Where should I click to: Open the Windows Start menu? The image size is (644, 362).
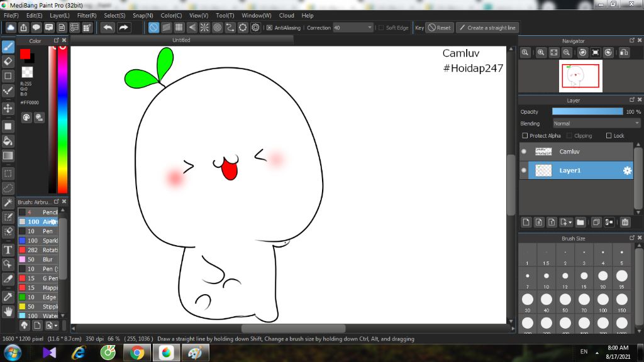click(13, 353)
